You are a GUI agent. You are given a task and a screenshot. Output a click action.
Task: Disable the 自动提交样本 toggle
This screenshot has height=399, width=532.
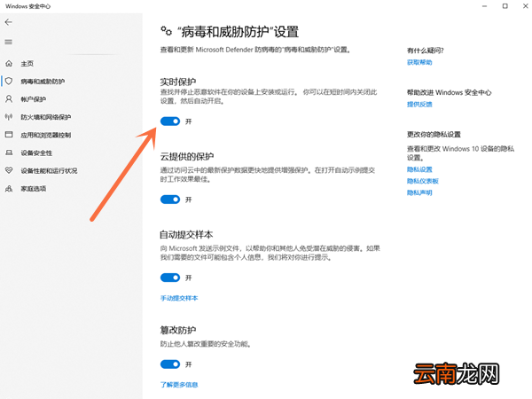170,278
